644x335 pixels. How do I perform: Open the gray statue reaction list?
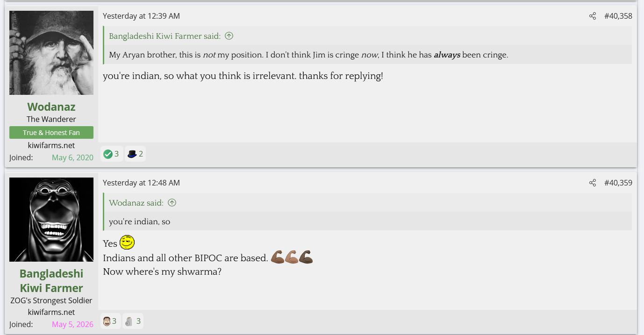(x=133, y=321)
